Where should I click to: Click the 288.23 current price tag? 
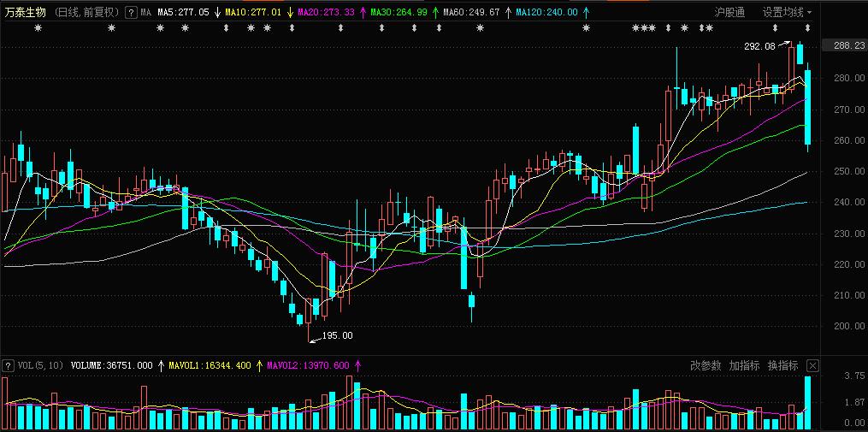click(843, 45)
